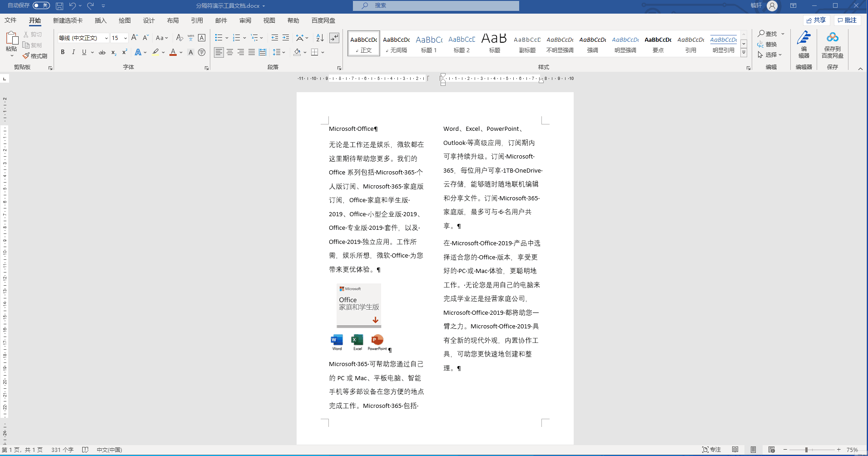Expand the Select (选择) dropdown

pyautogui.click(x=769, y=55)
